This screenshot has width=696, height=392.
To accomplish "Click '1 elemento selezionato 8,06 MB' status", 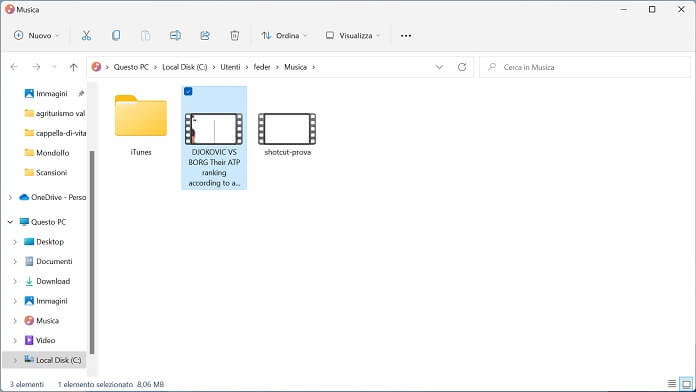I will tap(111, 384).
